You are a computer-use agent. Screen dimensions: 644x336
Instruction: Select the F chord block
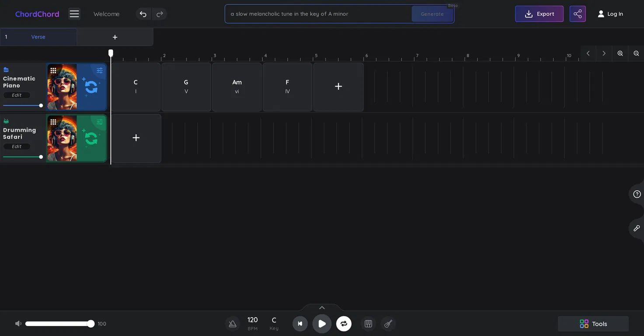pyautogui.click(x=287, y=87)
